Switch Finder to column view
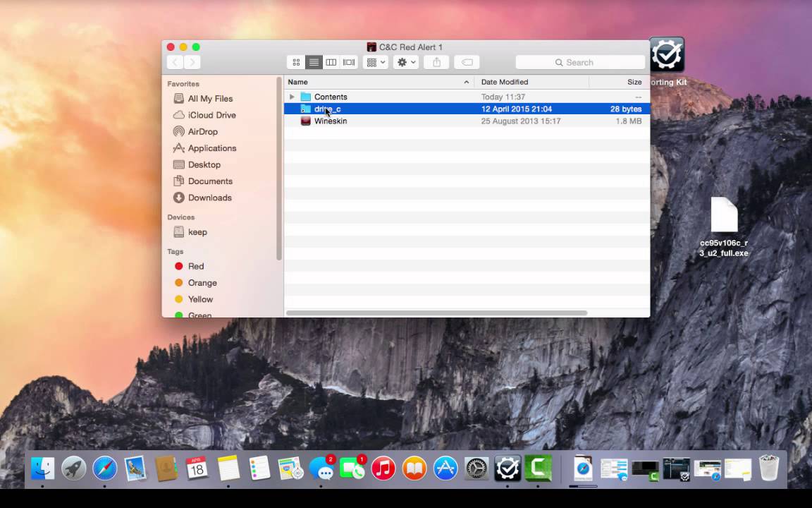Viewport: 812px width, 508px height. click(x=331, y=62)
